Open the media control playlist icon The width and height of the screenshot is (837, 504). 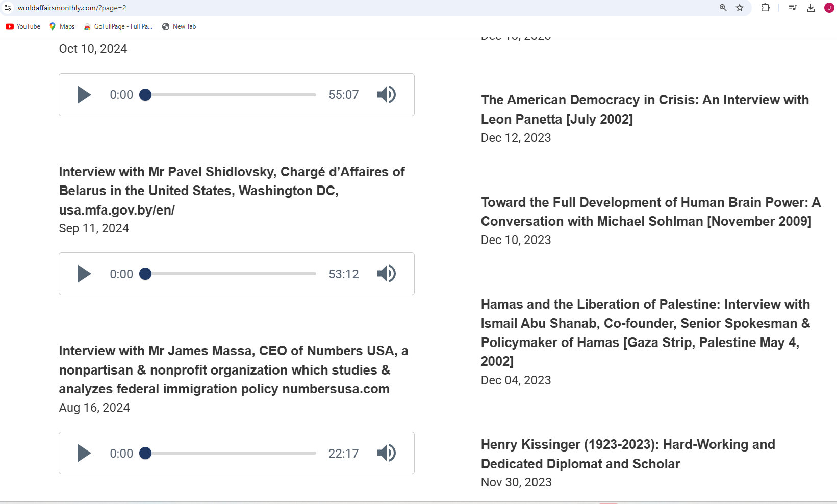793,8
